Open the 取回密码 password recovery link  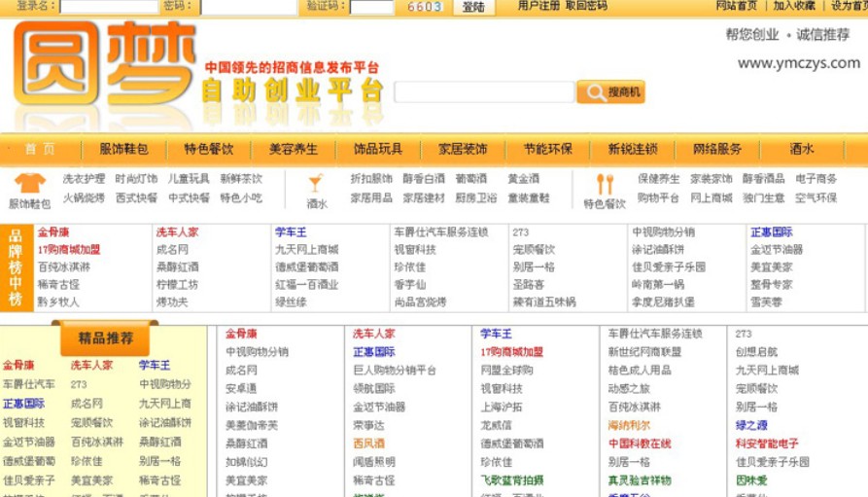(586, 6)
